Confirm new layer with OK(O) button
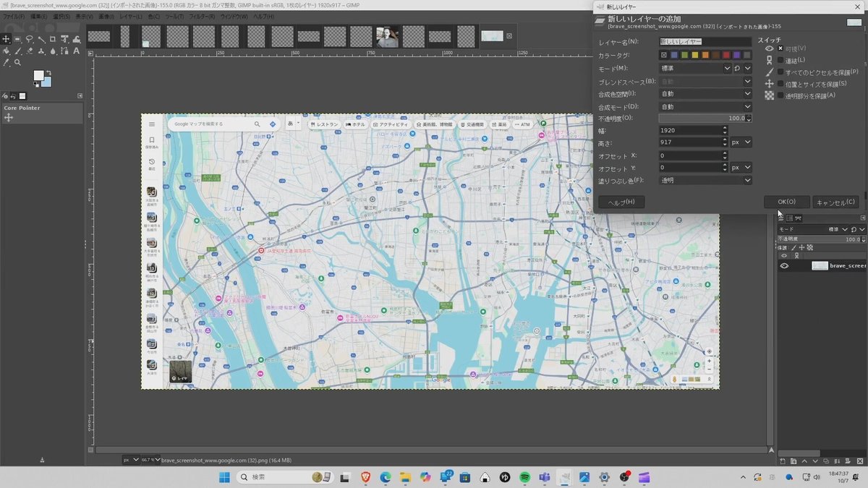The height and width of the screenshot is (488, 868). click(786, 202)
